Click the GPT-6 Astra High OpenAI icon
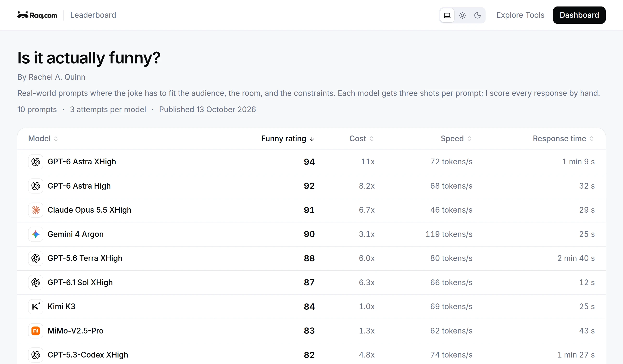 [36, 186]
